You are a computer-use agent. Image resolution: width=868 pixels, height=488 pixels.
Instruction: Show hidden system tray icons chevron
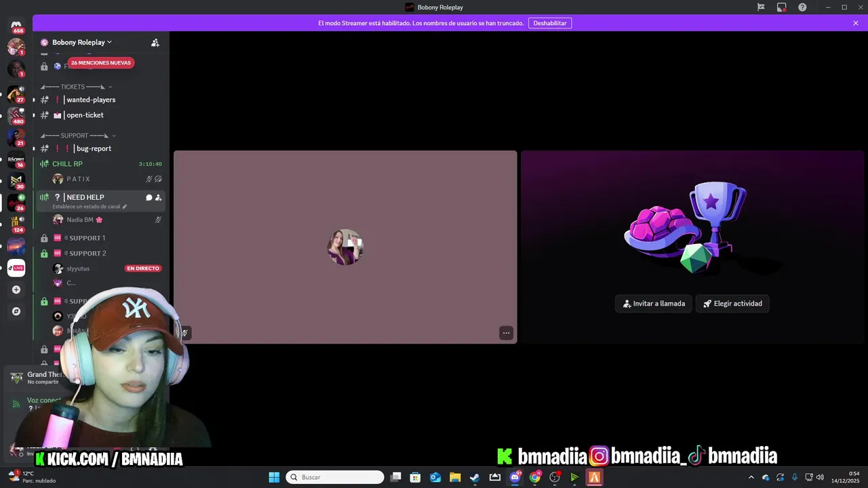(751, 477)
